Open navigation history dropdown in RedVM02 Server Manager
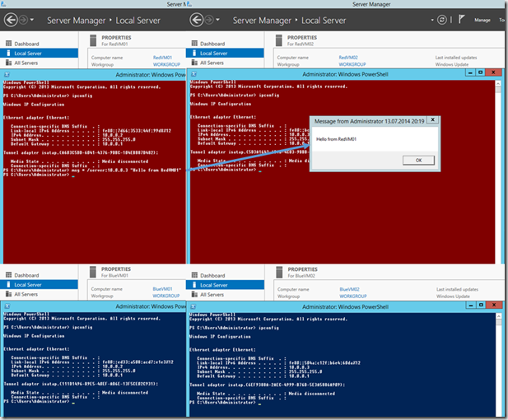Viewport: 508px width, 420px height. tap(217, 20)
